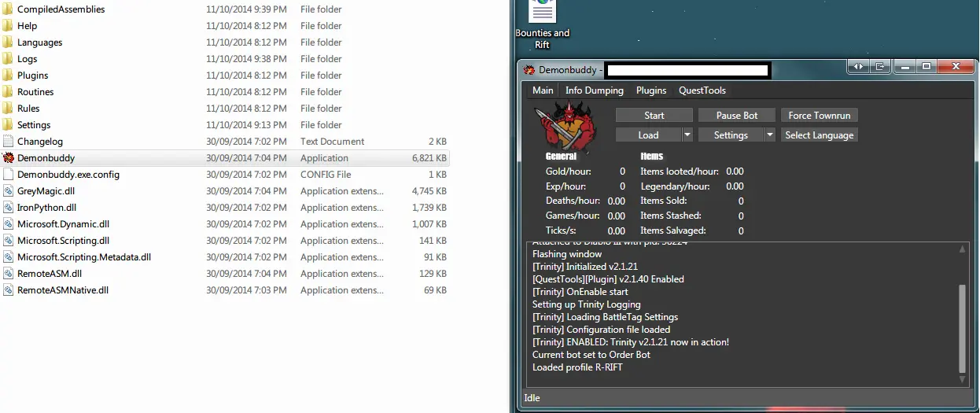The image size is (980, 413).
Task: Click the double-arrow title bar button
Action: coord(858,67)
